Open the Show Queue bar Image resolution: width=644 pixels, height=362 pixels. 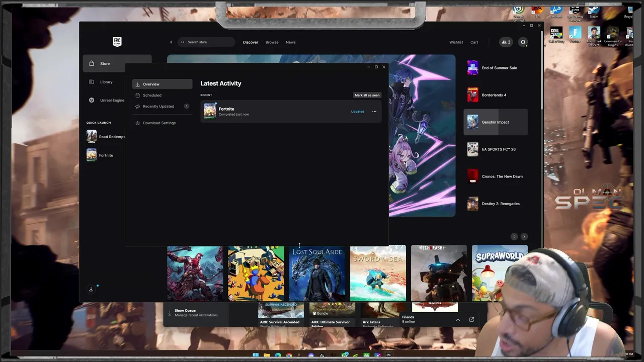[195, 313]
